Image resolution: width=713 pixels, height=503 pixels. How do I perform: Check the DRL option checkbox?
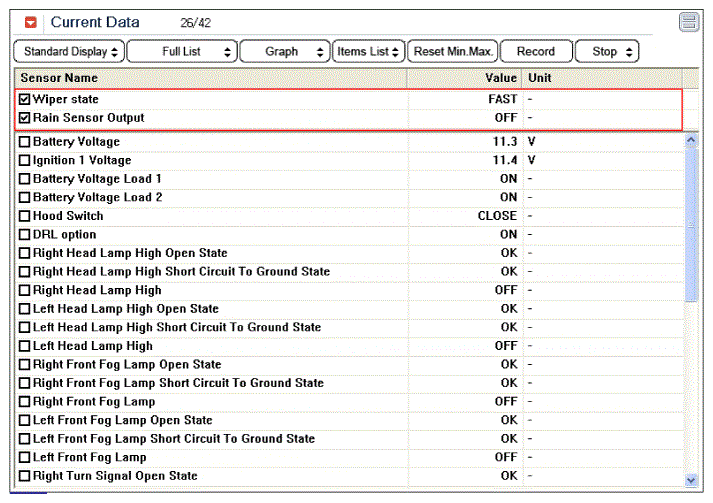click(25, 235)
